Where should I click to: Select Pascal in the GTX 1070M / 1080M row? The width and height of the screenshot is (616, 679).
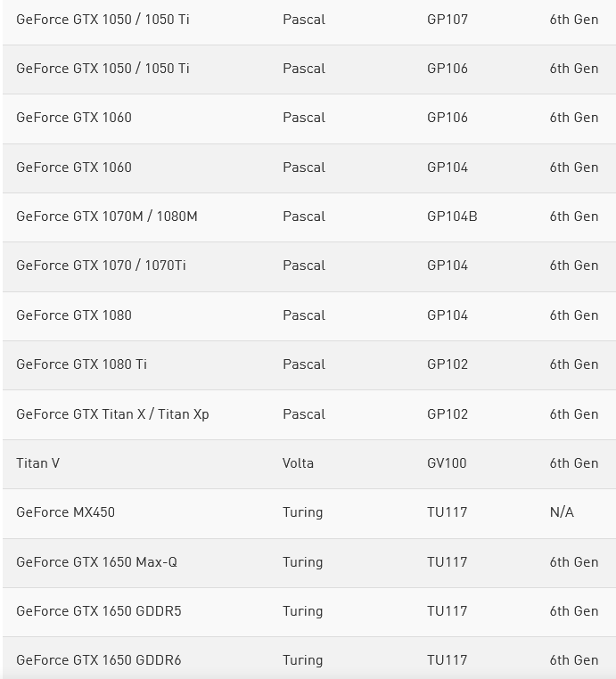tap(304, 217)
